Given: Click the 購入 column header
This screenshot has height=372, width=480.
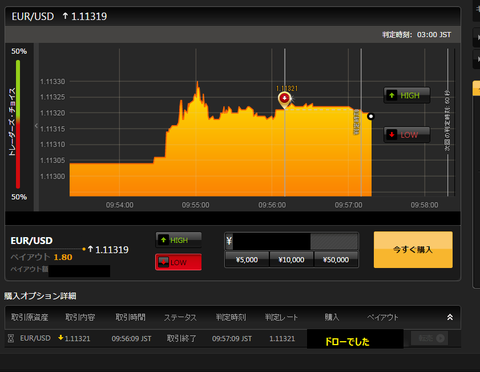Looking at the screenshot, I should 332,317.
